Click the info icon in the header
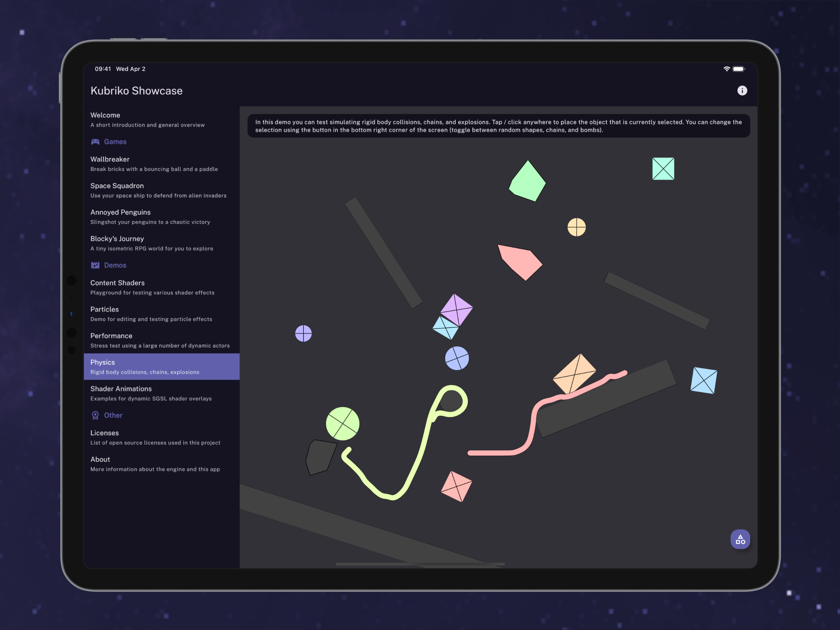Screen dimensions: 840x630 pos(742,90)
